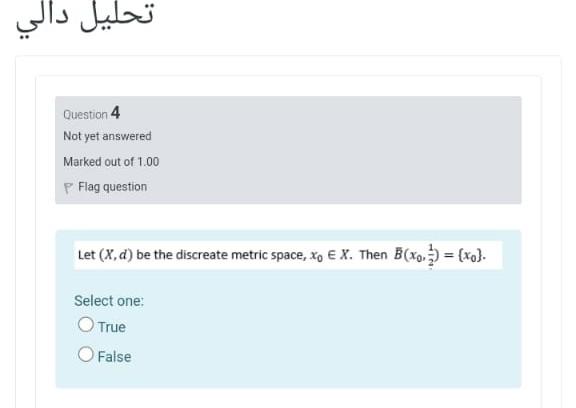This screenshot has height=408, width=576.
Task: Click the x₀ ∈ X expression
Action: pos(332,255)
